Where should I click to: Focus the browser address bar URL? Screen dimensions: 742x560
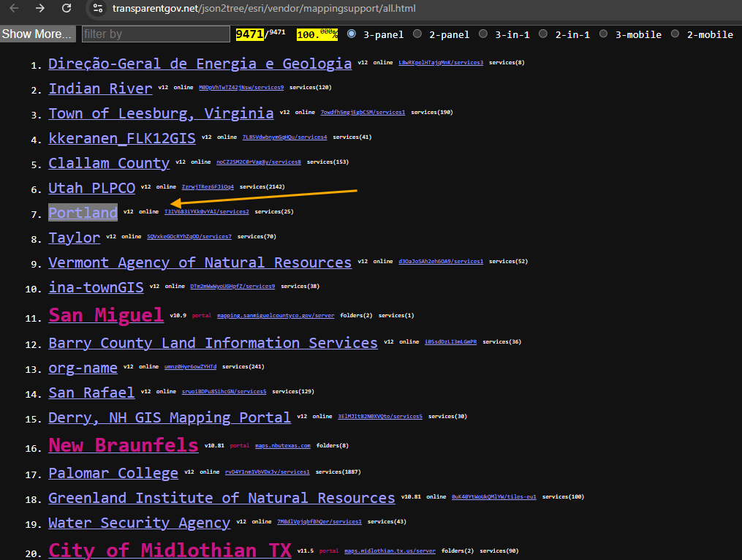pos(264,9)
